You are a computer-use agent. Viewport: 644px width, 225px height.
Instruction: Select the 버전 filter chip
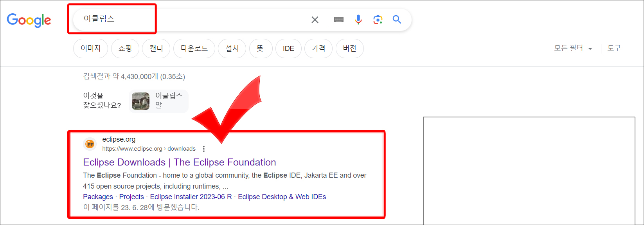pos(350,49)
